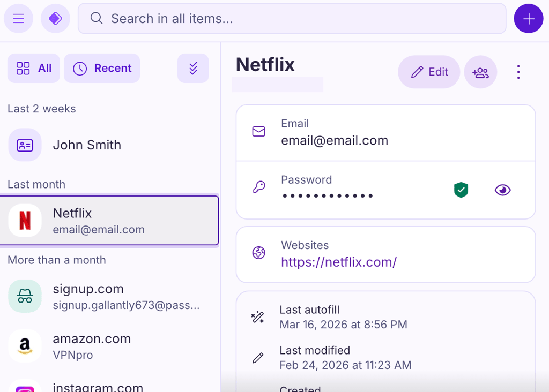Click the More than a month label
The image size is (549, 392).
57,260
